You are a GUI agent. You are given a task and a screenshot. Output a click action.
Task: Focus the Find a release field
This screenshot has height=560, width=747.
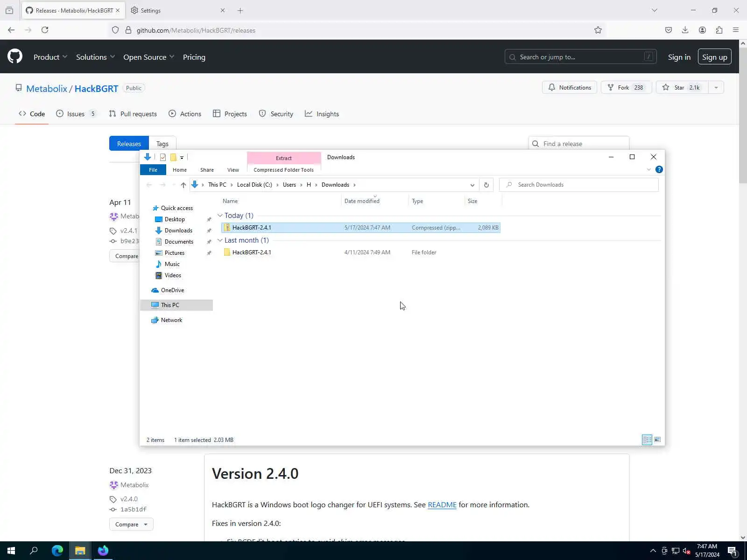click(579, 144)
